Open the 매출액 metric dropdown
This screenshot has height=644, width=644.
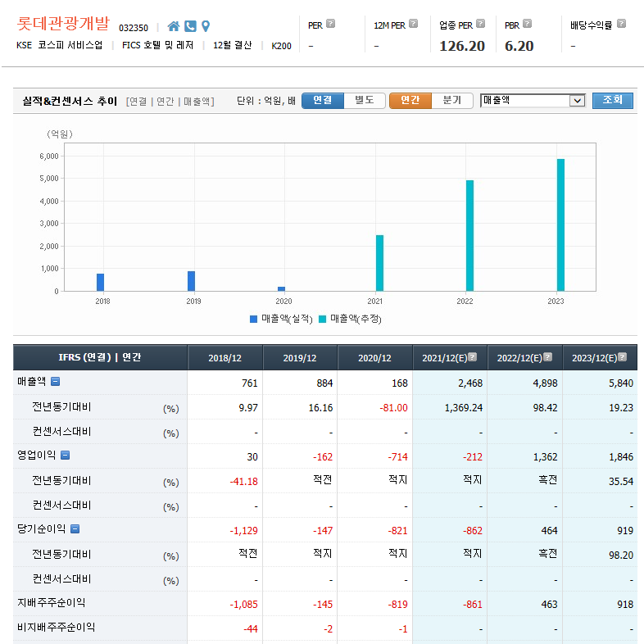coord(533,100)
